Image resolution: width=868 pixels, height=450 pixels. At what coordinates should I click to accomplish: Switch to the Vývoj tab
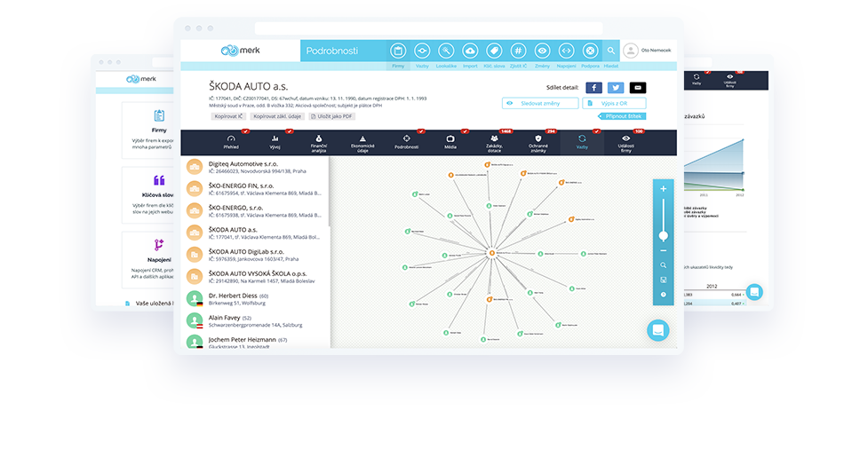(x=275, y=143)
